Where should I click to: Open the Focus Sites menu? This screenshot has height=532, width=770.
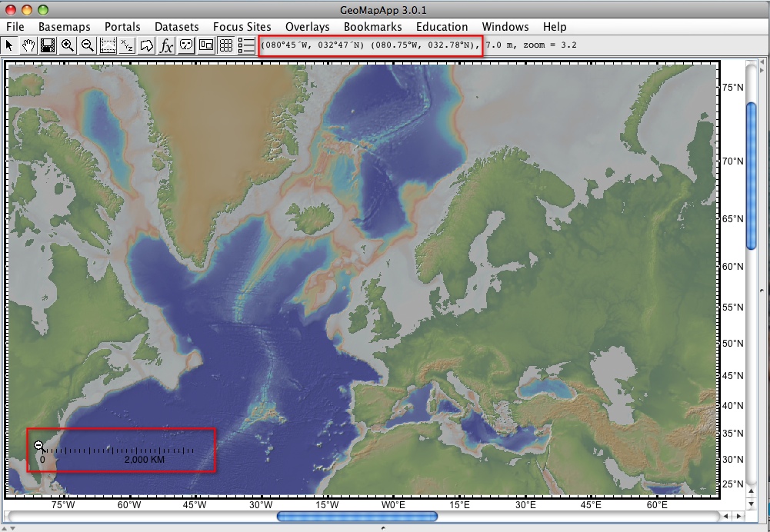[x=242, y=26]
